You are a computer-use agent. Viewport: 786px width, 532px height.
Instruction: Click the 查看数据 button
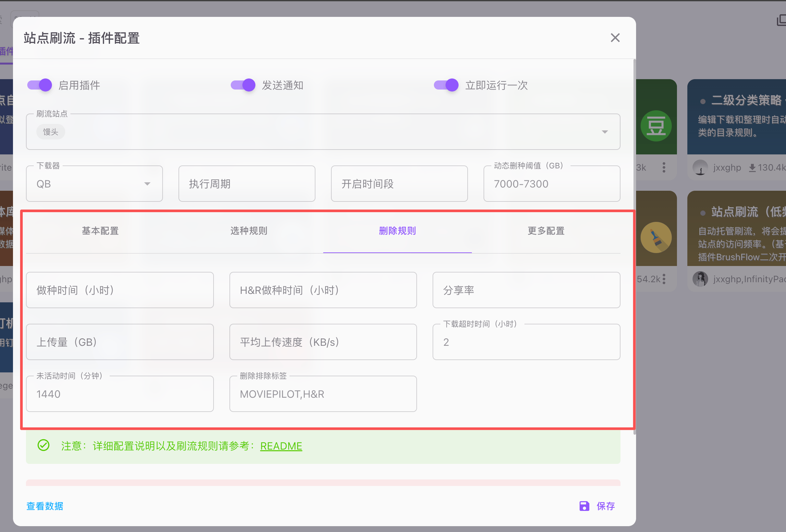tap(45, 506)
